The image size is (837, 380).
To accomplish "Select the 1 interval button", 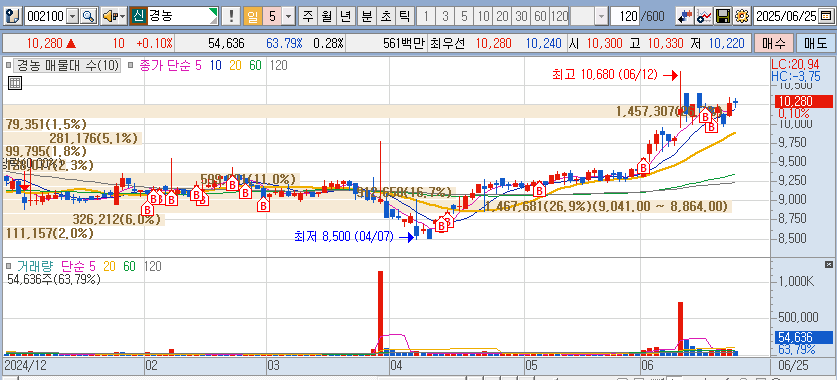I will pyautogui.click(x=426, y=17).
